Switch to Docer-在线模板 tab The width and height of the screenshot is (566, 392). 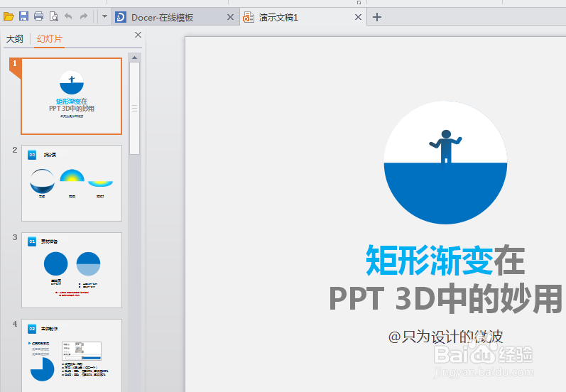(x=175, y=17)
